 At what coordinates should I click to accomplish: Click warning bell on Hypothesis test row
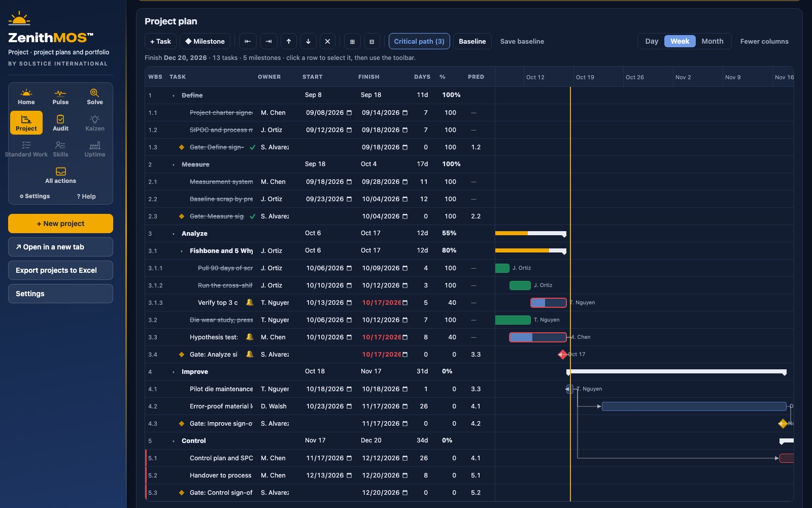click(250, 337)
